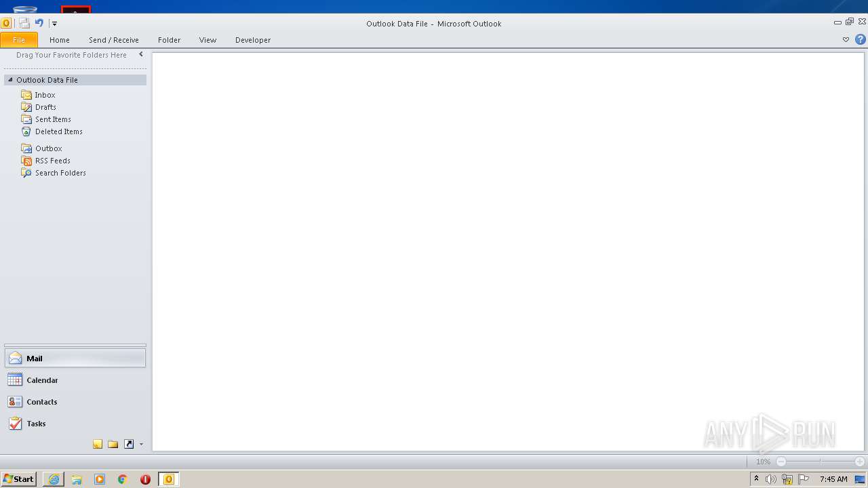The image size is (868, 488).
Task: Click the Sent Items folder icon
Action: [x=26, y=119]
